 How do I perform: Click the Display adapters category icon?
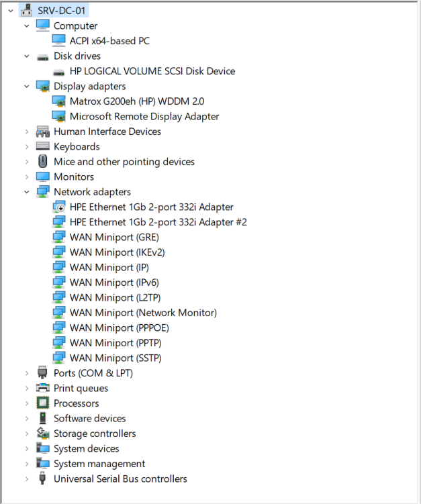click(42, 86)
